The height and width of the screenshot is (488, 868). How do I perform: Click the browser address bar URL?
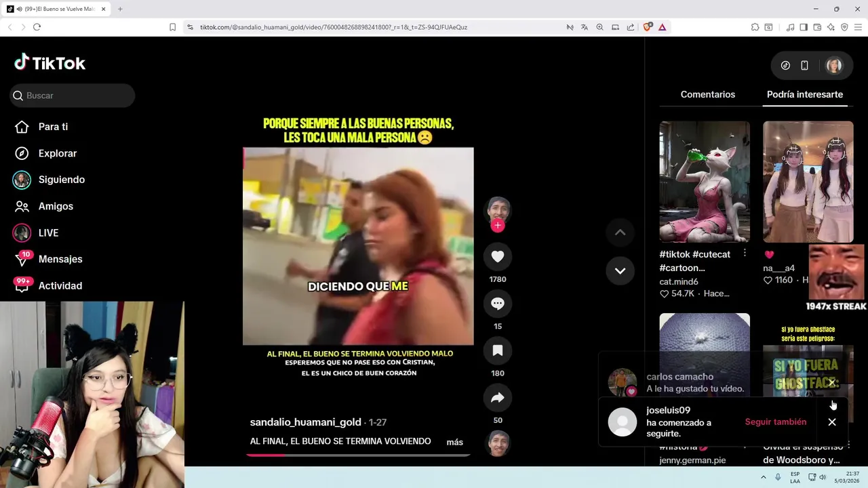334,27
